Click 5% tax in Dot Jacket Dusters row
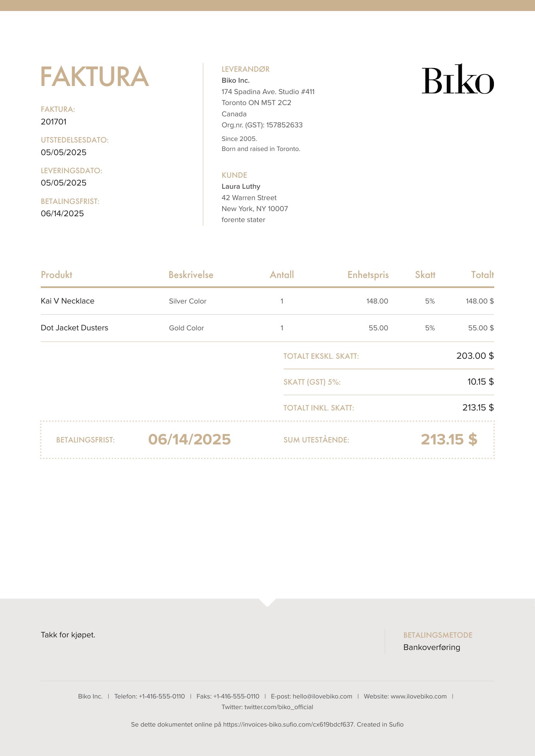Screen dimensions: 535x756 point(430,328)
